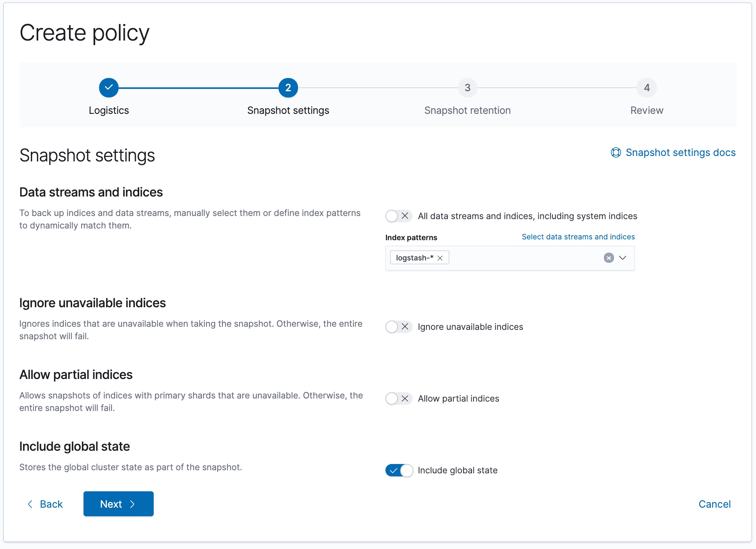Disable Include global state switch
The image size is (756, 549).
pyautogui.click(x=398, y=470)
